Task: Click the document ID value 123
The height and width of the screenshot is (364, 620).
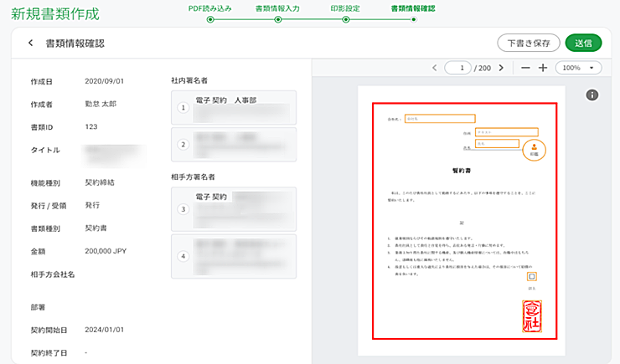Action: [91, 126]
